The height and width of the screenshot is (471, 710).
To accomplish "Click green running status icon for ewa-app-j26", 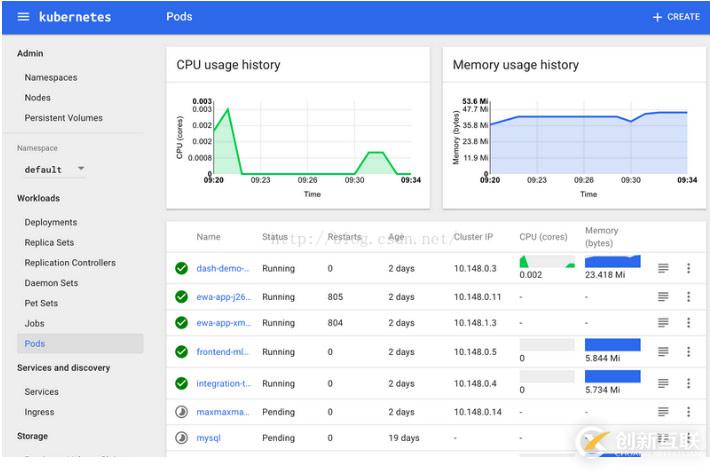I will point(181,297).
